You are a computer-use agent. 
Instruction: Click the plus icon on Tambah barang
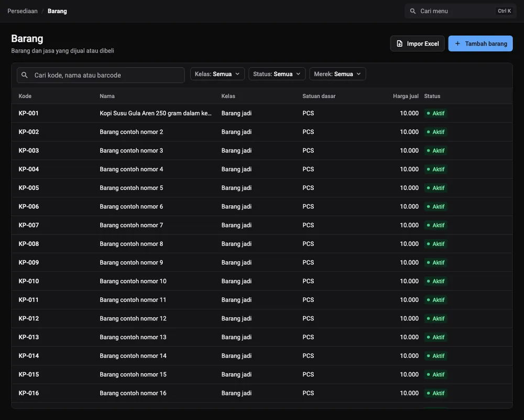(x=457, y=44)
